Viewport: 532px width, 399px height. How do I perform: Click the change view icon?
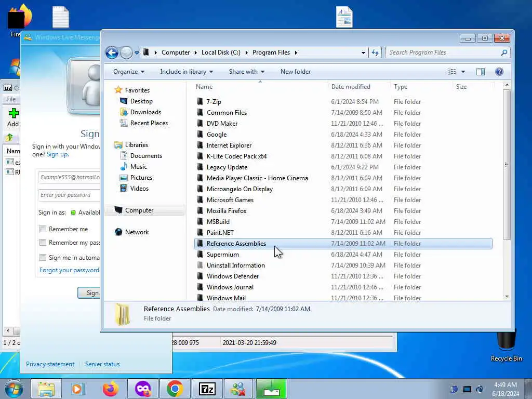coord(452,72)
